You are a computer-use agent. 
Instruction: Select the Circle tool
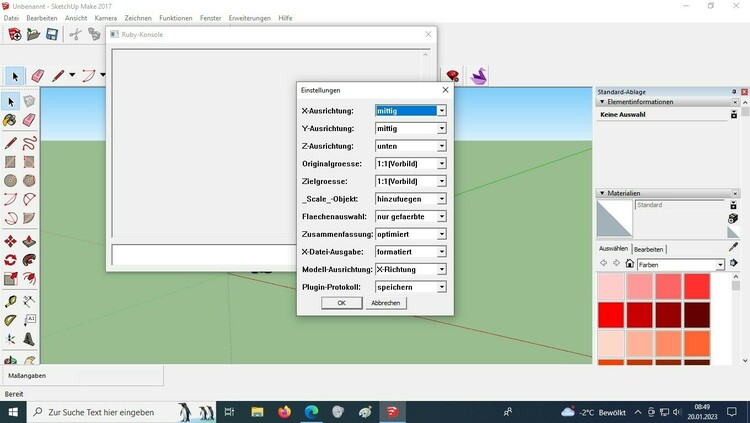[x=10, y=180]
